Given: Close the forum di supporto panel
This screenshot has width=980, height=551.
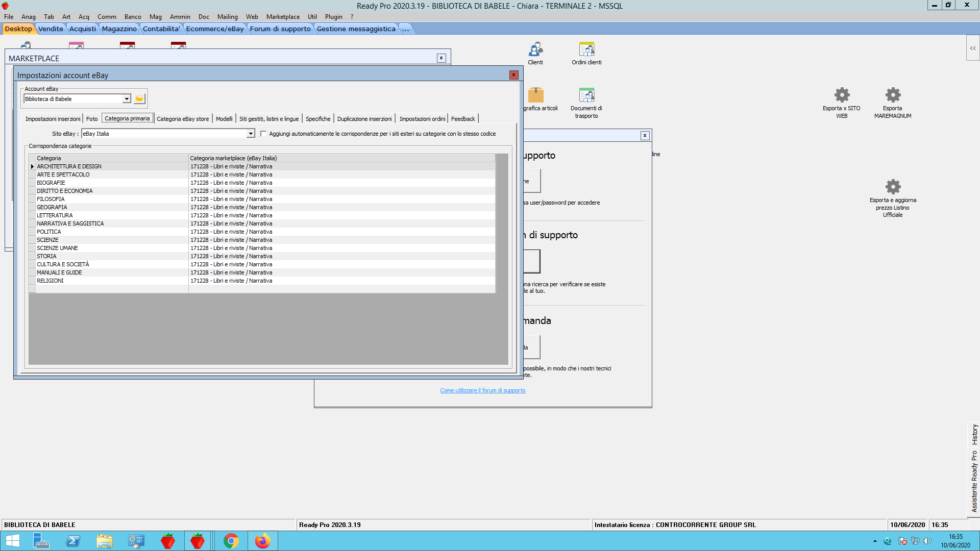Looking at the screenshot, I should 645,135.
